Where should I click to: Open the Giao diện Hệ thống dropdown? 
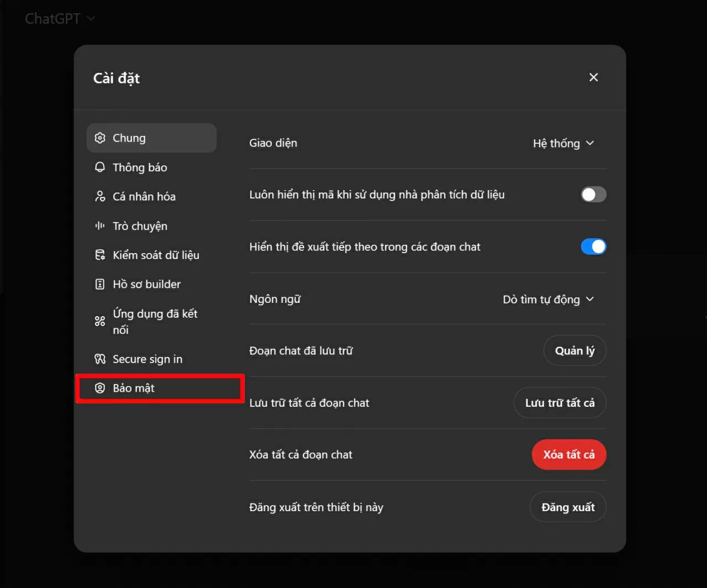pos(563,143)
